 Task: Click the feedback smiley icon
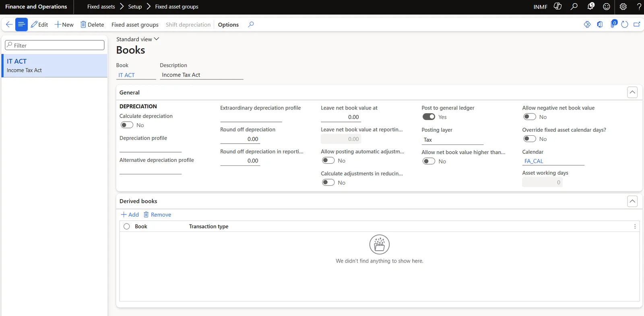[607, 6]
